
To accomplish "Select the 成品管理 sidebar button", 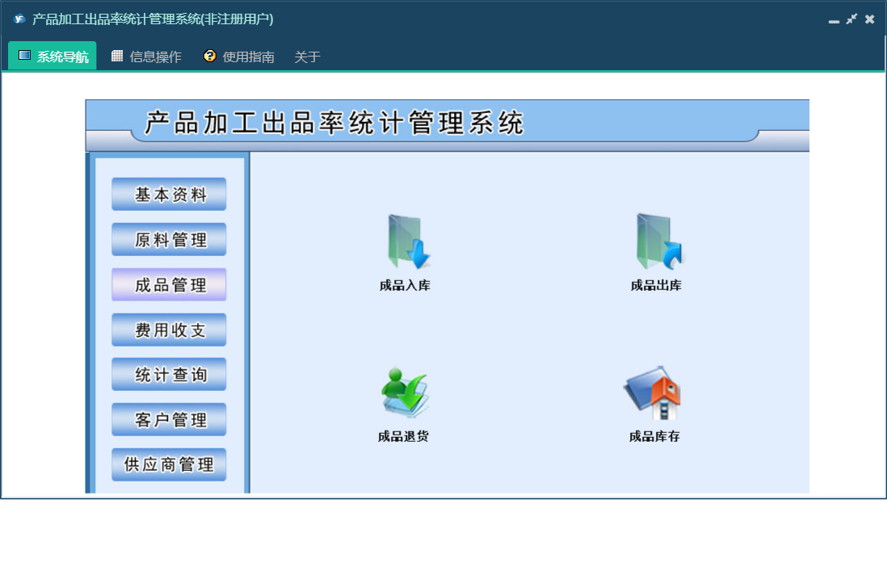I will click(x=169, y=285).
